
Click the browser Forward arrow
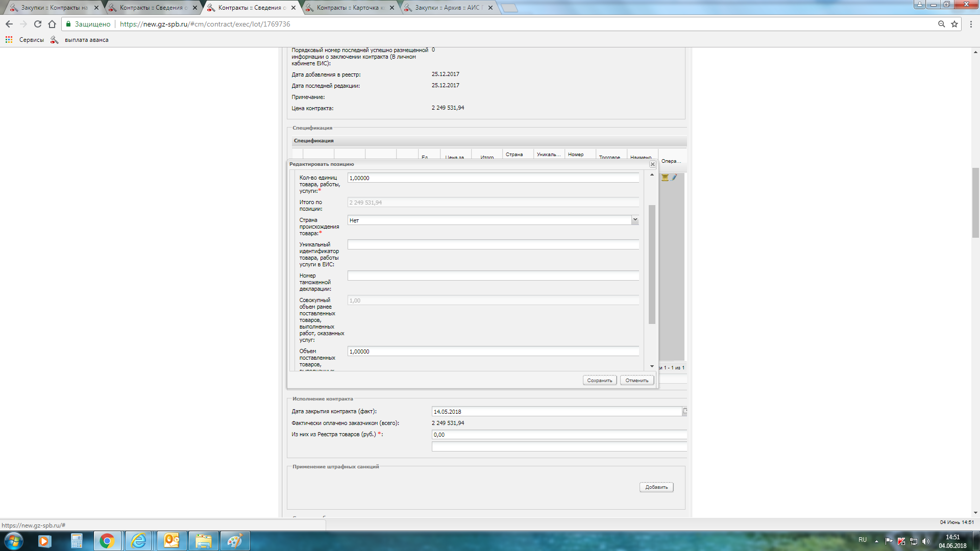tap(23, 24)
